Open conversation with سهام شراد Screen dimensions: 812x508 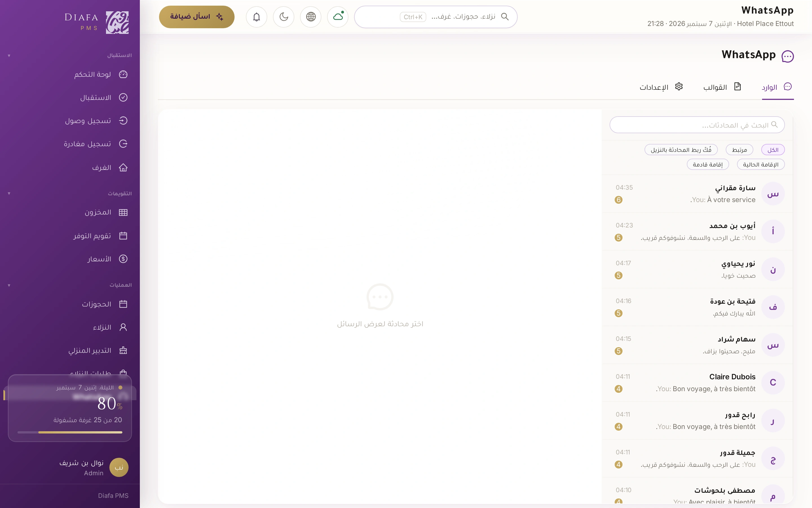697,345
